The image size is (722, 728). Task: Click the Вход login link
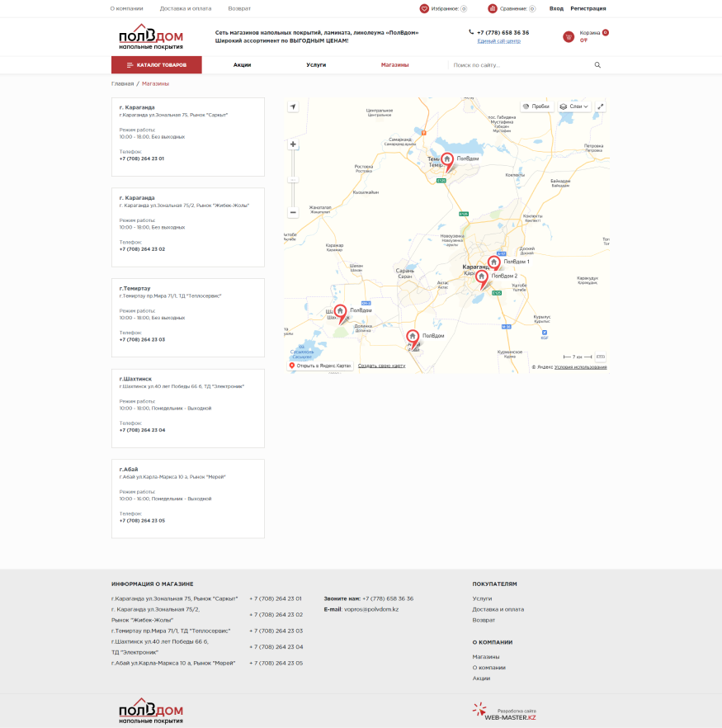click(x=556, y=8)
